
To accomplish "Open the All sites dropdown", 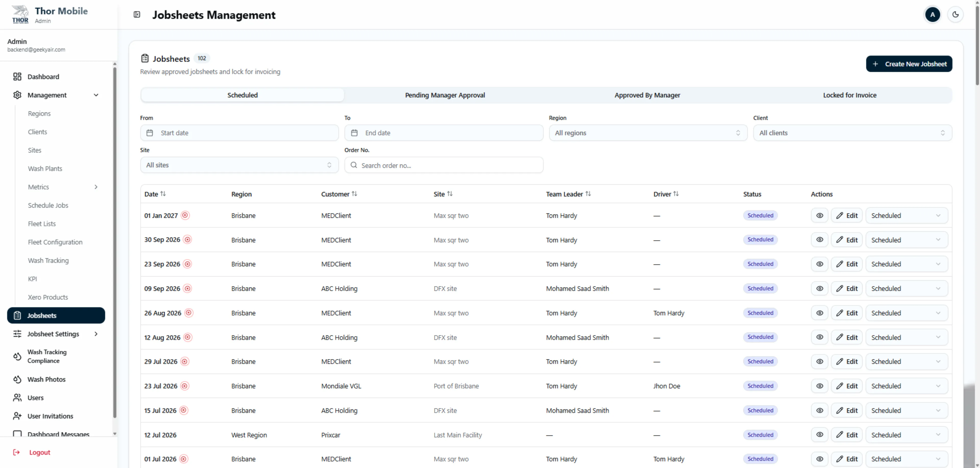I will [239, 165].
